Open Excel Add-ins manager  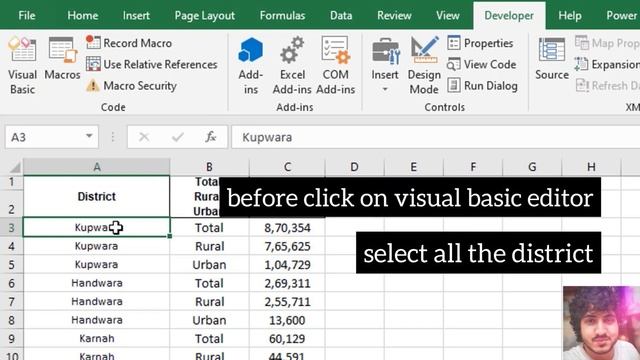click(292, 65)
